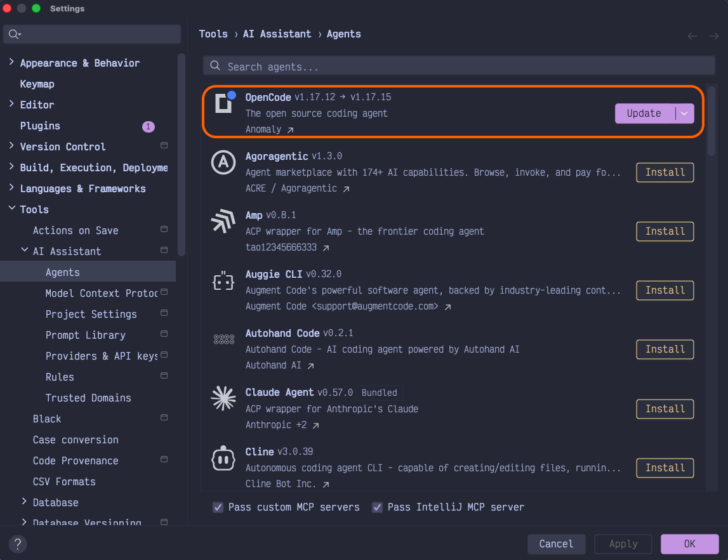
Task: Click the Tools breadcrumb
Action: [213, 34]
